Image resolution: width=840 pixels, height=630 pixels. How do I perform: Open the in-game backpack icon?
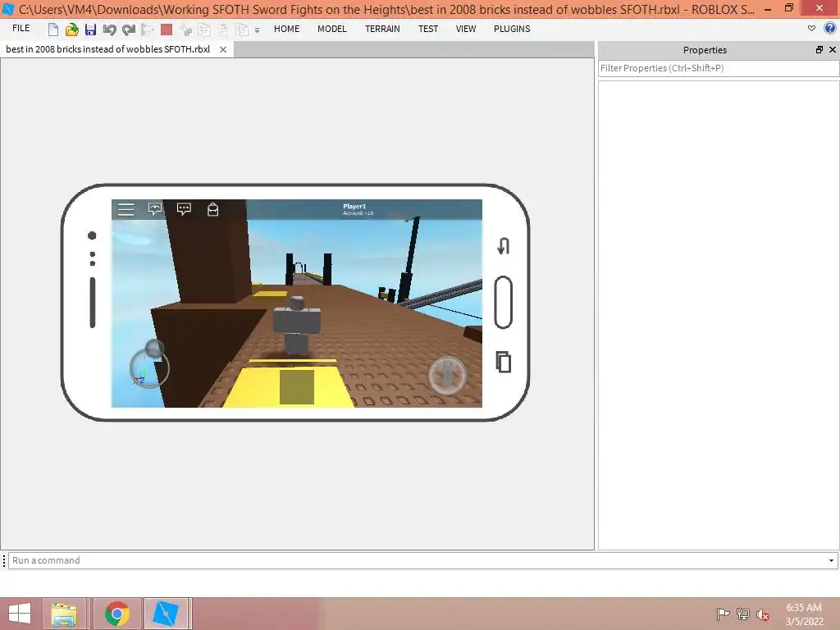(212, 209)
